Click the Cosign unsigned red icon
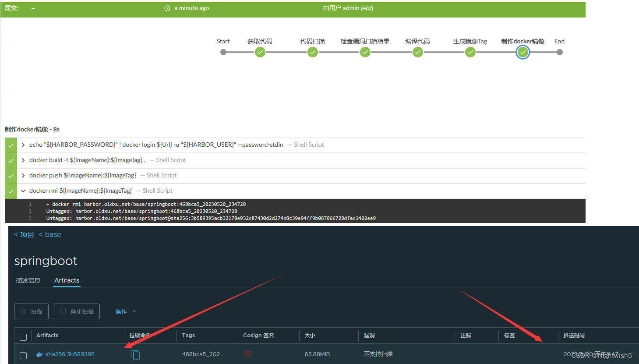Screen dimensions: 639x364 click(248, 354)
